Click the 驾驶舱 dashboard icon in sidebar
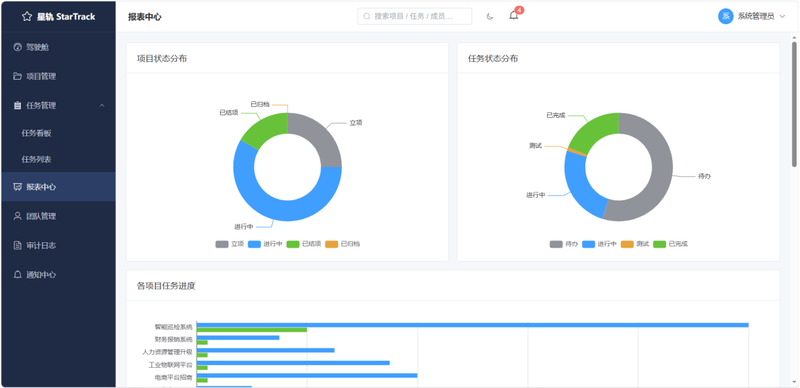The image size is (800, 388). [x=17, y=47]
